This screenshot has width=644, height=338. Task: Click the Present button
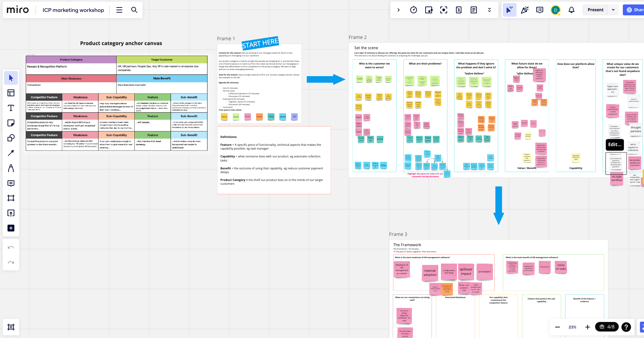pyautogui.click(x=595, y=10)
